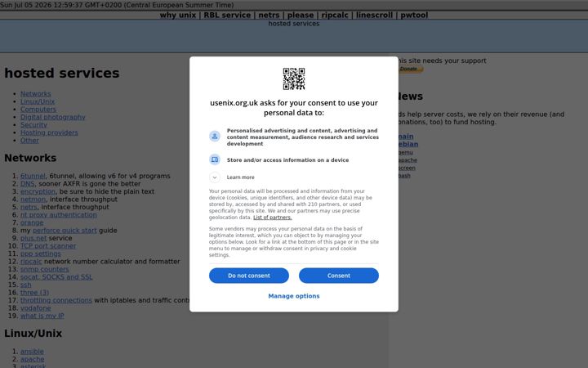Open the screen link in news sidebar

(407, 168)
